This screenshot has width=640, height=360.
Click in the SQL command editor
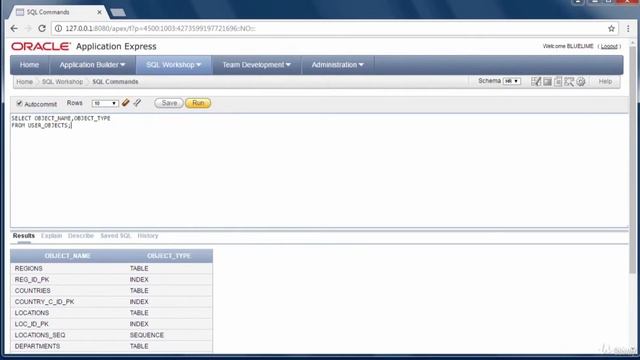[320, 170]
